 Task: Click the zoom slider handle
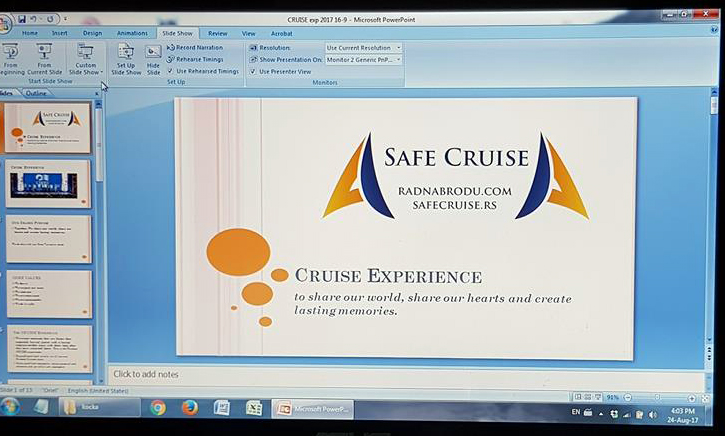pos(657,398)
